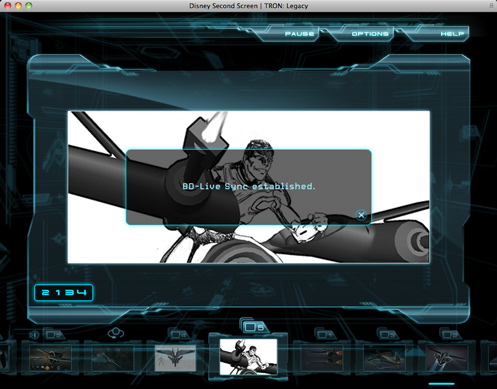The width and height of the screenshot is (497, 389).
Task: Click the 360 rotate icon above the thumbnails
Action: click(116, 333)
